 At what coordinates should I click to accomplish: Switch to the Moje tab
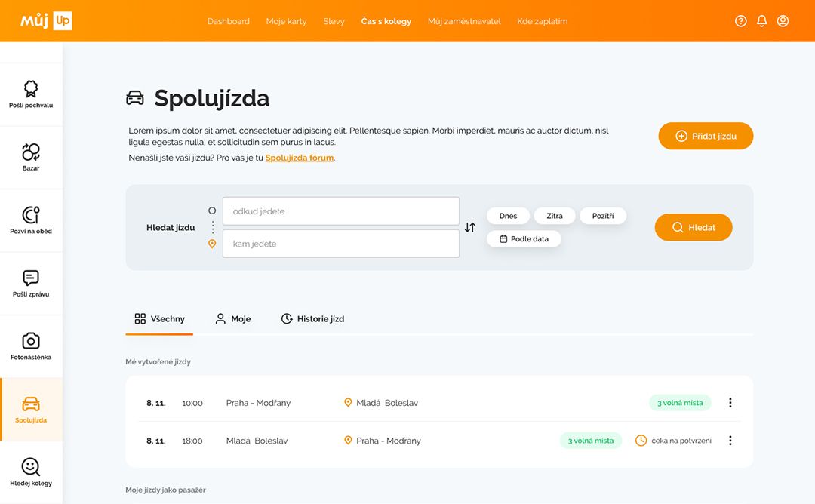click(233, 319)
